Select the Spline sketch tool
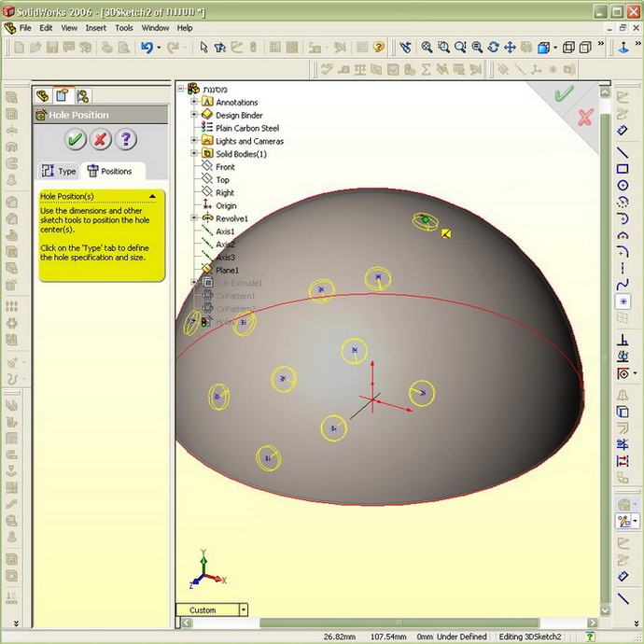Viewport: 644px width, 644px height. coord(623,284)
